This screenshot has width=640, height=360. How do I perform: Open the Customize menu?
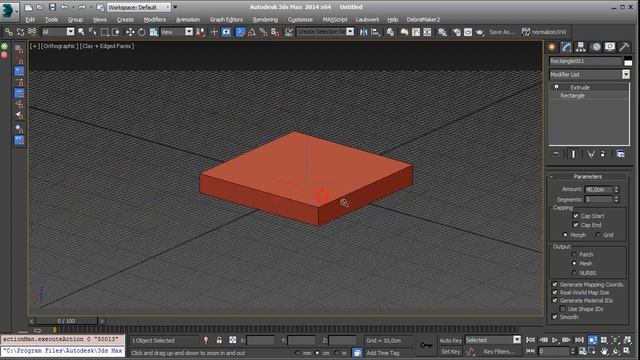coord(300,20)
